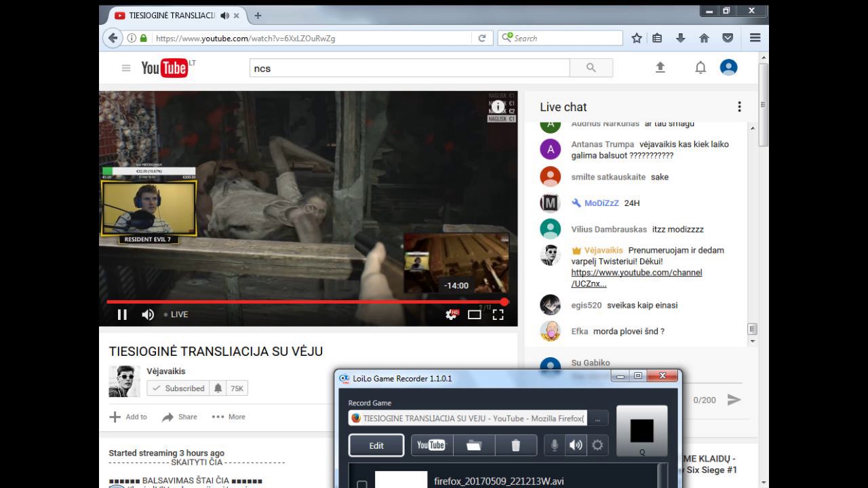
Task: Upload to YouTube in LoiLo Game Recorder
Action: point(431,445)
